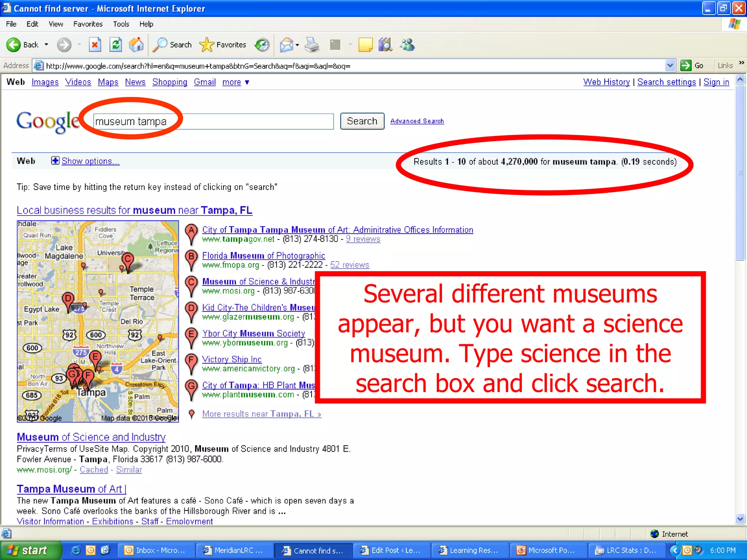Click More results near Tampa, FL
The image size is (747, 560).
click(262, 414)
